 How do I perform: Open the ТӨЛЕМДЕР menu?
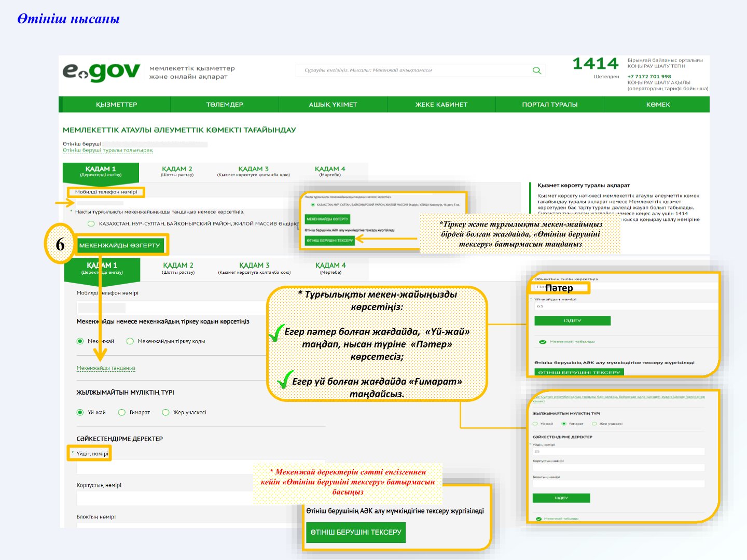point(225,105)
